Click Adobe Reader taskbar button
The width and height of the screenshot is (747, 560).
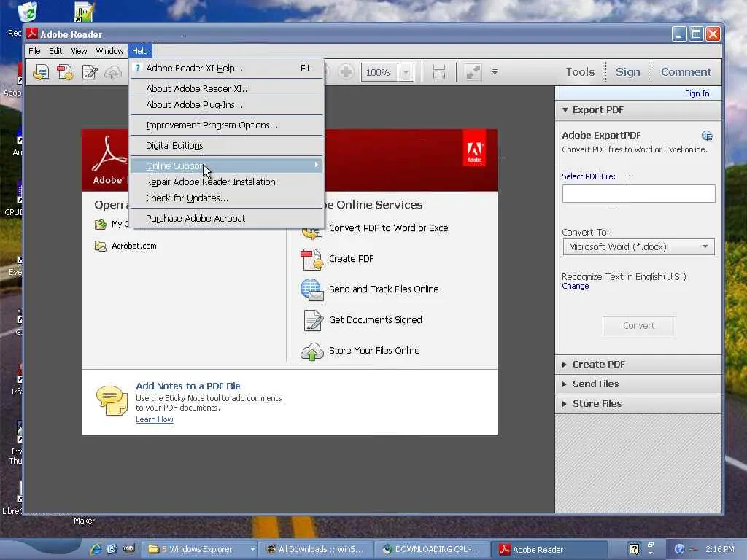tap(550, 550)
